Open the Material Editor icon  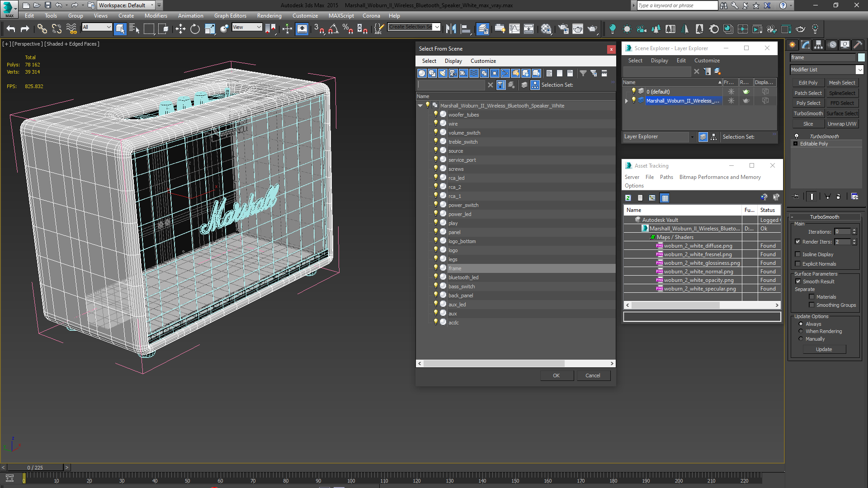click(546, 29)
